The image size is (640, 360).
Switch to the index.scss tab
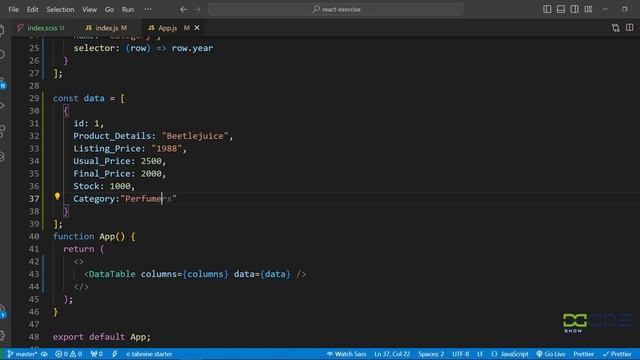[x=41, y=28]
